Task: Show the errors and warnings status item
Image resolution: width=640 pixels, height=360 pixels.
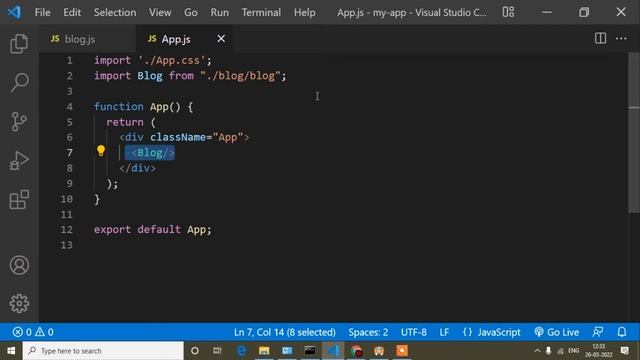Action: pos(33,332)
